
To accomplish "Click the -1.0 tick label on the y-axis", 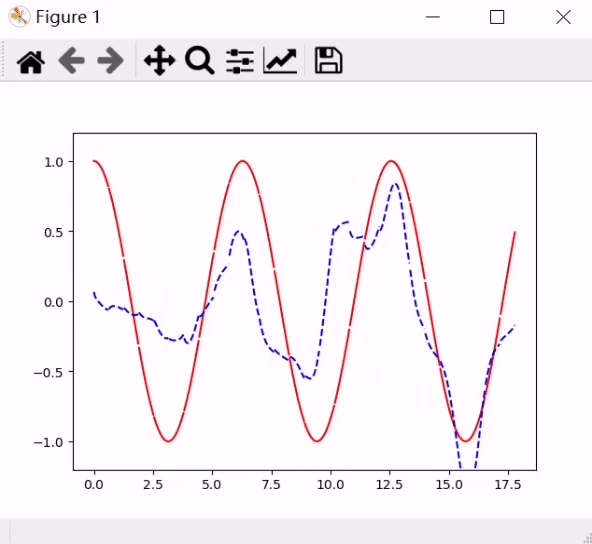I will pos(49,442).
